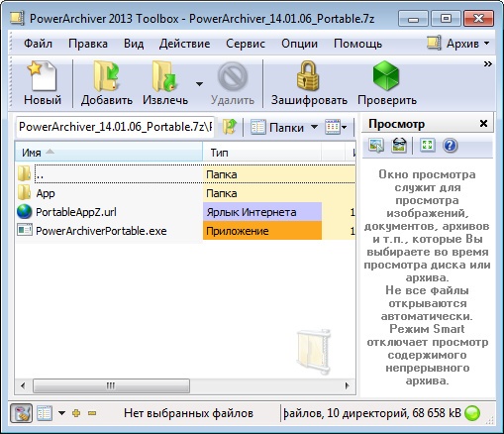The width and height of the screenshot is (504, 434).
Task: Sort by the Имя column header
Action: 109,153
